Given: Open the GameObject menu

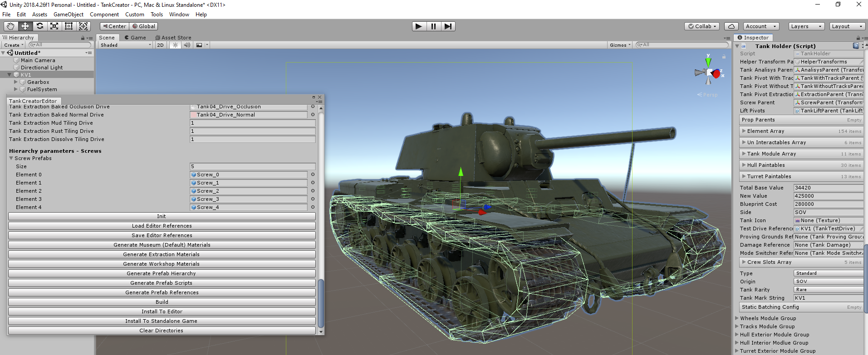Looking at the screenshot, I should [x=69, y=15].
